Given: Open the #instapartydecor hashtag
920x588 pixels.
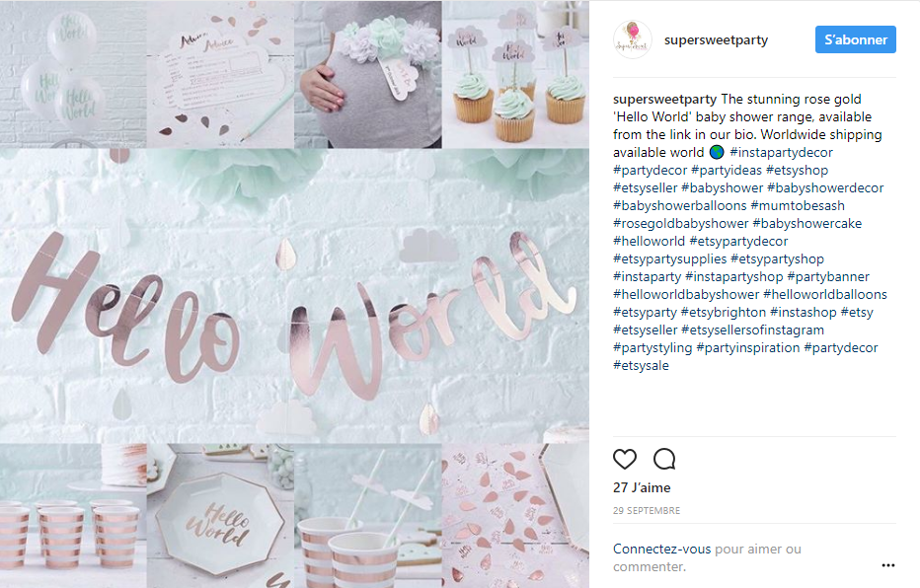Looking at the screenshot, I should pos(781,152).
